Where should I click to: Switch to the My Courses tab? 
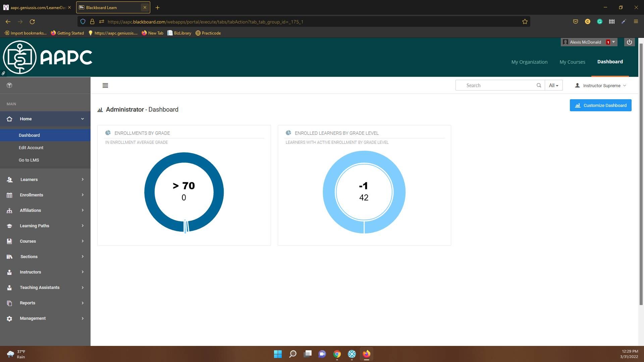(x=572, y=62)
